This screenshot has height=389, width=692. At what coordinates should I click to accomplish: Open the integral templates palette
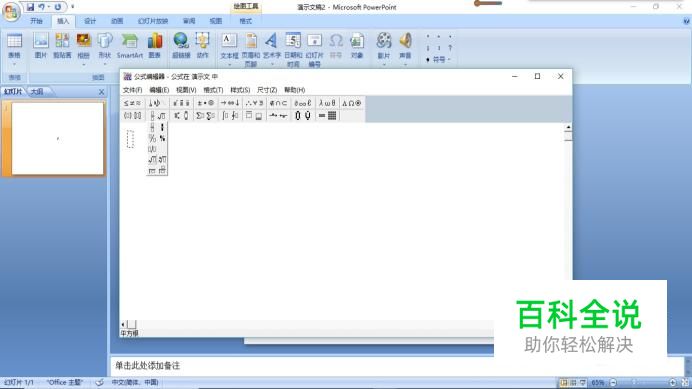tap(230, 116)
